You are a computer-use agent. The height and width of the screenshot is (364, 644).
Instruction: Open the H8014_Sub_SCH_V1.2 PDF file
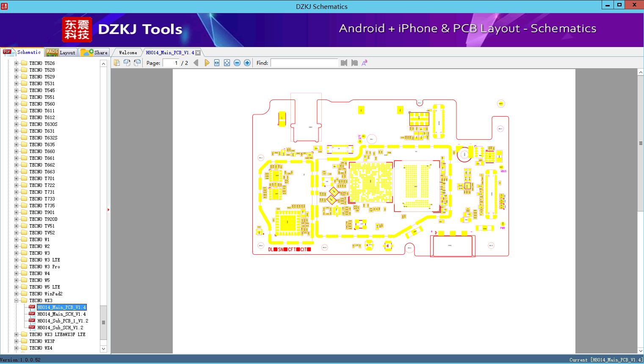pyautogui.click(x=60, y=328)
